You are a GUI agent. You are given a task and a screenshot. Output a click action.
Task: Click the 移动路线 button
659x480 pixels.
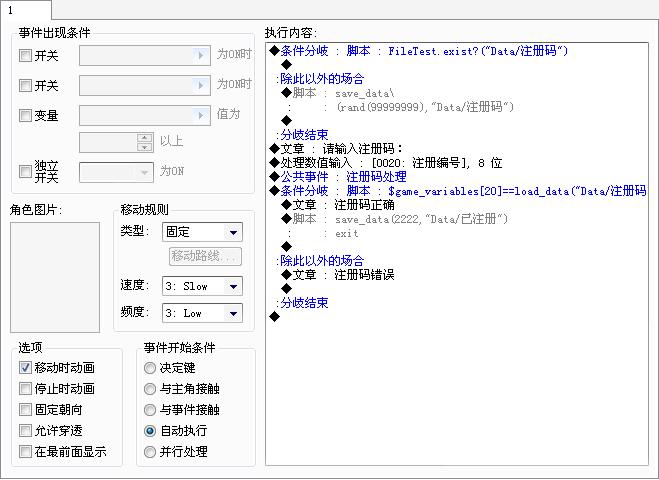205,256
